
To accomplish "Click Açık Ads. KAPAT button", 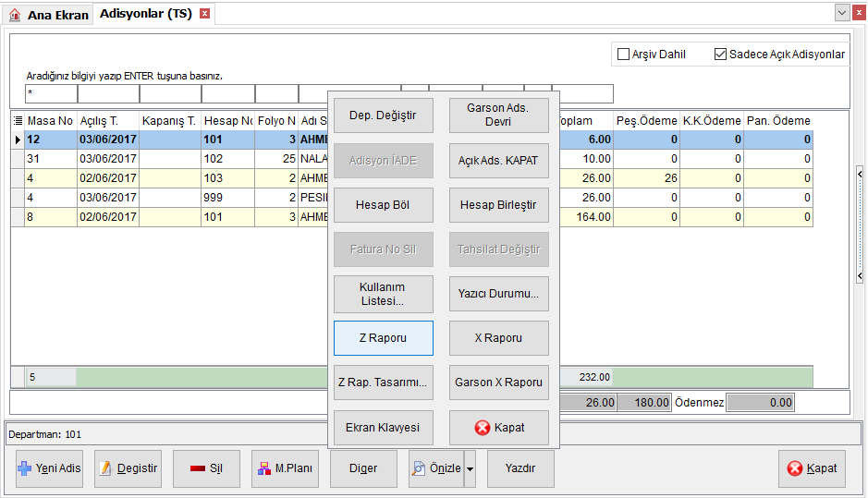I will click(499, 161).
